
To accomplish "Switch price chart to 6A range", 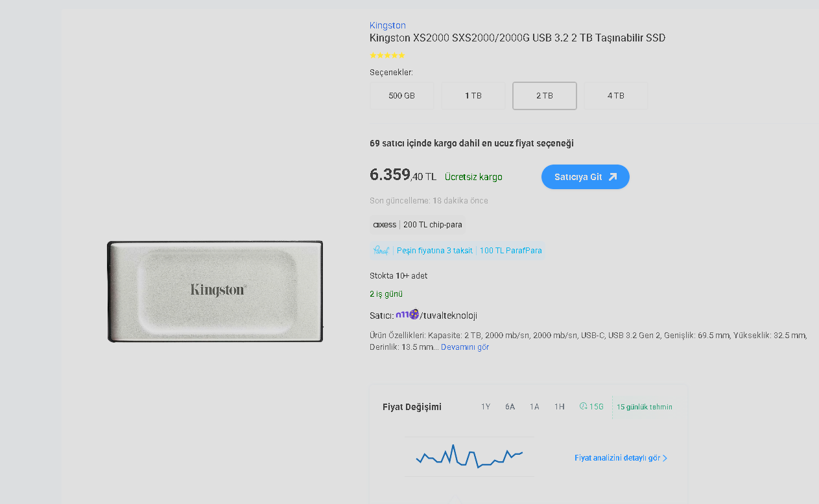I will pyautogui.click(x=510, y=407).
